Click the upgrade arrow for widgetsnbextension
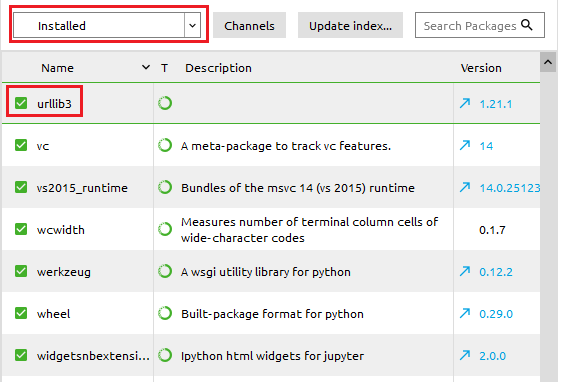 (465, 355)
